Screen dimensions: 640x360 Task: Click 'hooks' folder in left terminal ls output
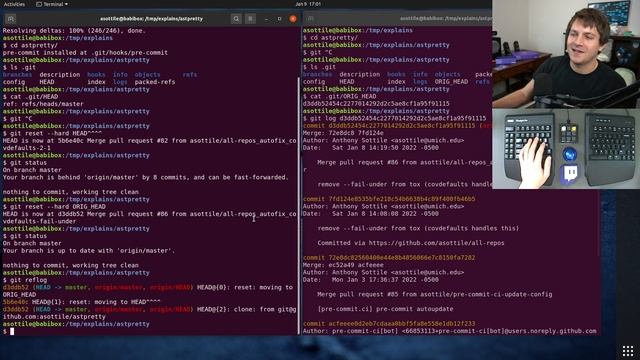tap(96, 75)
